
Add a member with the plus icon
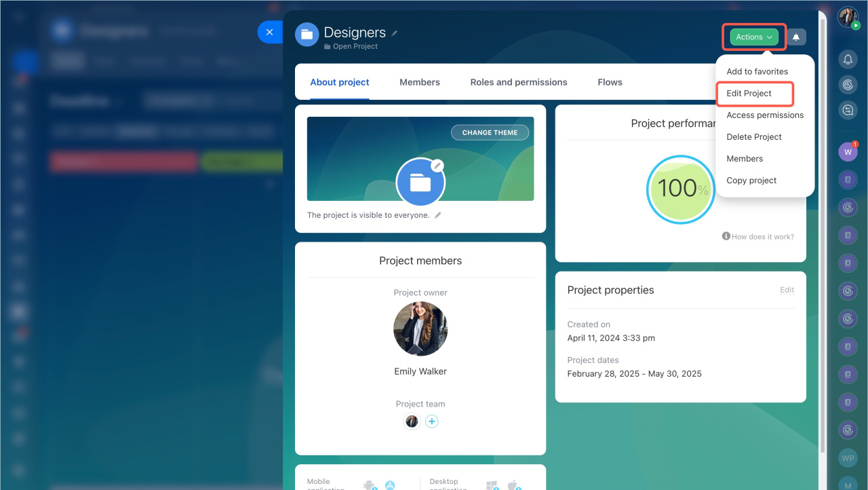[x=432, y=421]
